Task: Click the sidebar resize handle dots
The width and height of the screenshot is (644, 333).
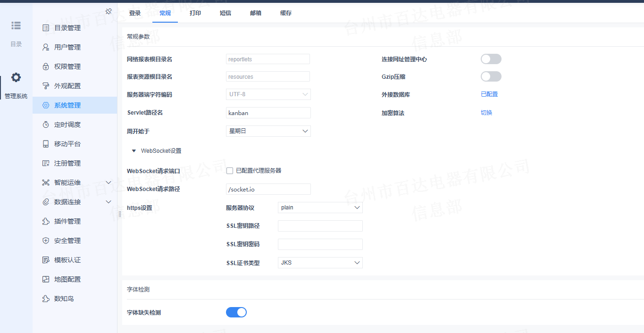Action: (x=119, y=214)
